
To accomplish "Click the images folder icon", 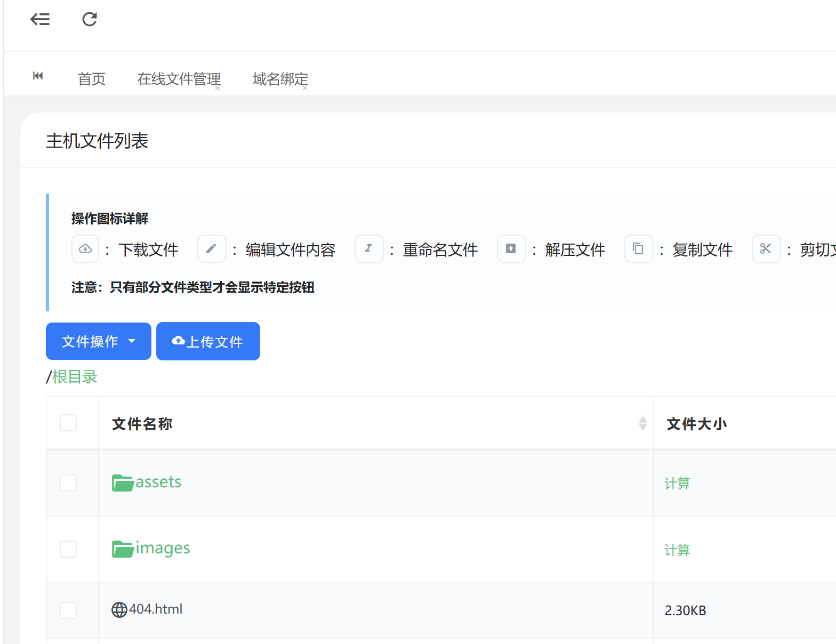I will [123, 549].
